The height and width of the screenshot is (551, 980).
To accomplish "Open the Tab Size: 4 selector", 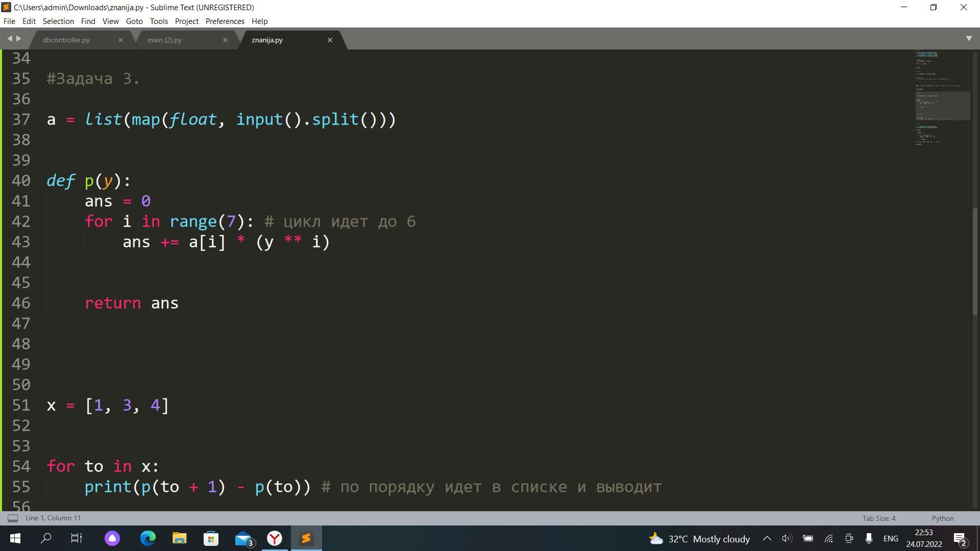I will click(878, 518).
